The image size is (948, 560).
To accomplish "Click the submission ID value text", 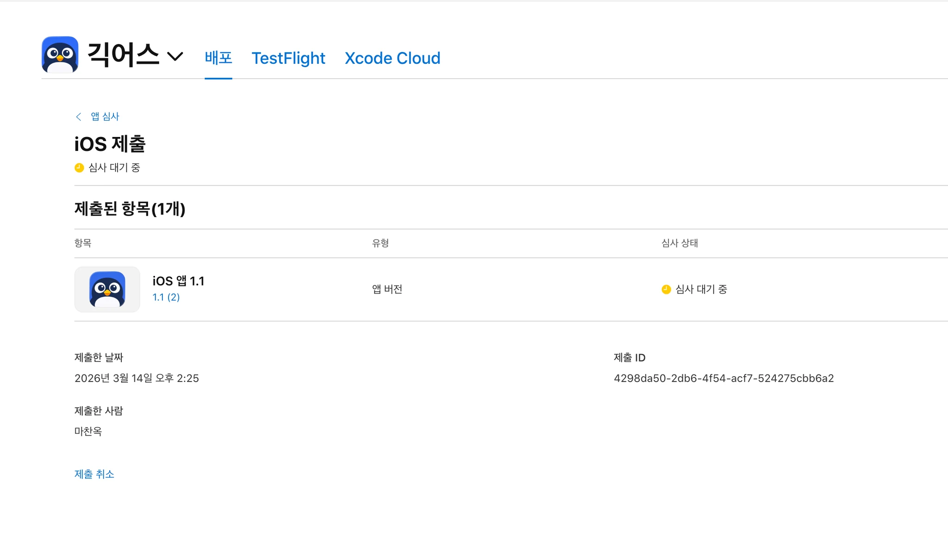I will coord(723,378).
